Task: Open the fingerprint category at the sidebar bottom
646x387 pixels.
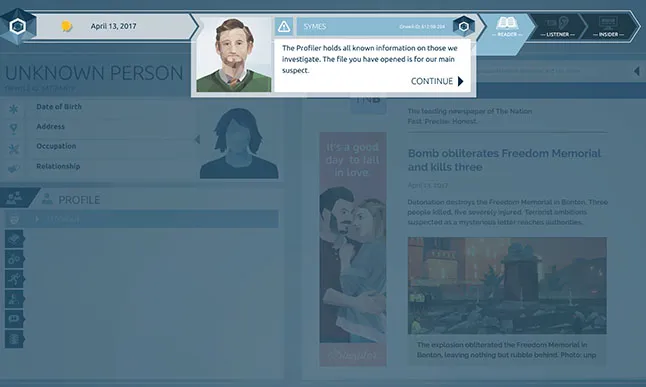Action: [14, 339]
